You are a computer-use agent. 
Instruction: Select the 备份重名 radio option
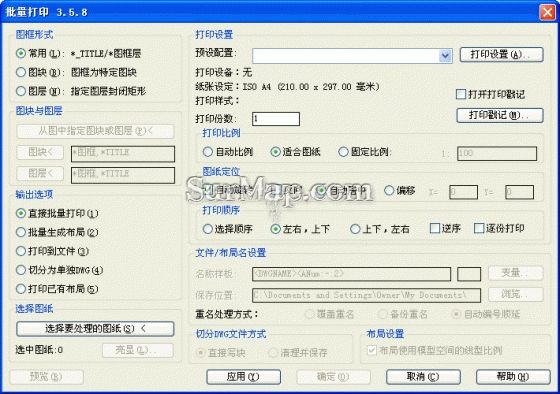(x=382, y=314)
